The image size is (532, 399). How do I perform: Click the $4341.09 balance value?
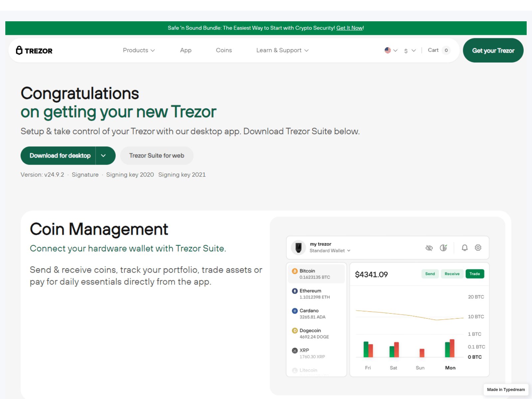coord(371,275)
